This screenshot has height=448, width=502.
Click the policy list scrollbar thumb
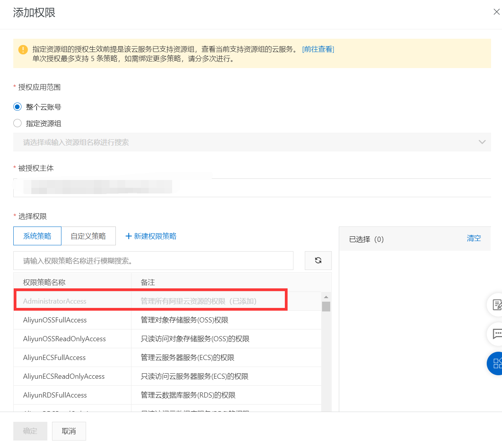pos(326,306)
